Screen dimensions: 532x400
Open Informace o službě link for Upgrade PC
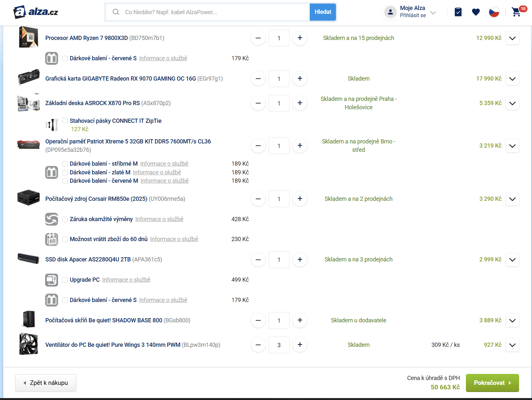pos(126,280)
